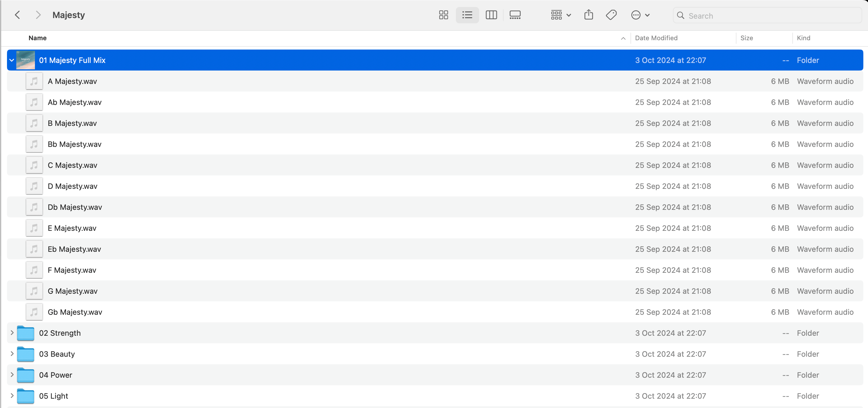The width and height of the screenshot is (868, 408).
Task: Click the 04 Power folder icon
Action: (x=26, y=375)
